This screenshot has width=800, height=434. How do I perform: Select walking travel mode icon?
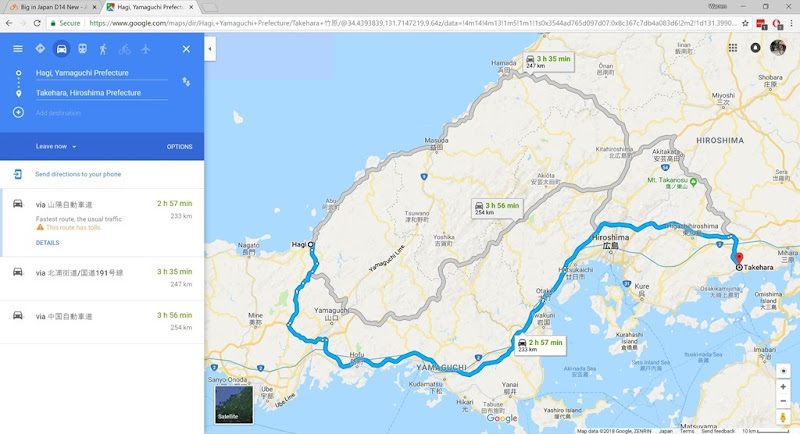[x=103, y=49]
